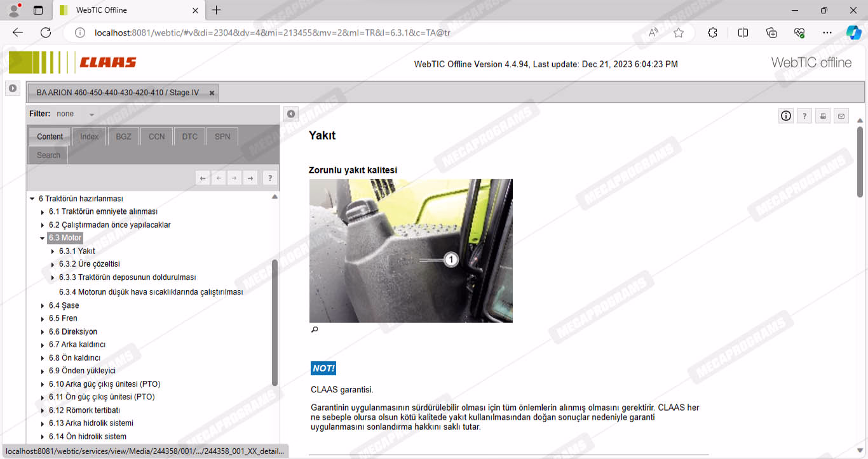Screen dimensions: 868x459
Task: Select the Search tab
Action: coord(48,155)
